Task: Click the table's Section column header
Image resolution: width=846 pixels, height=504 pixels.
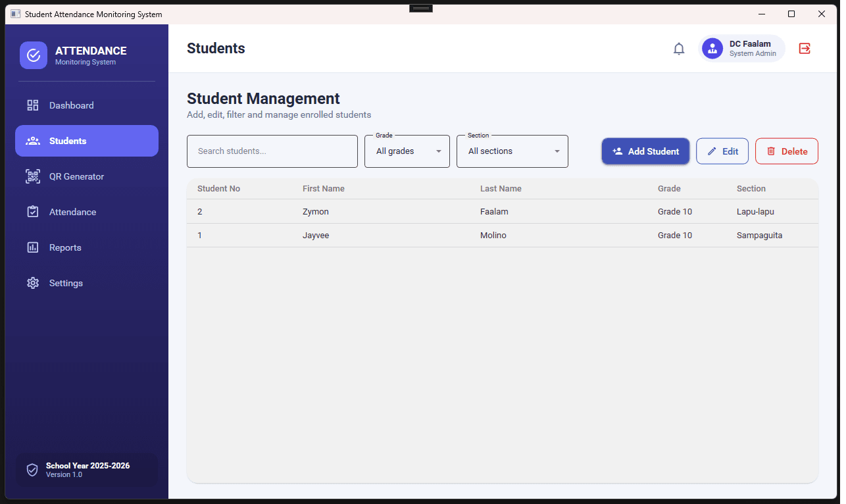Action: [751, 189]
